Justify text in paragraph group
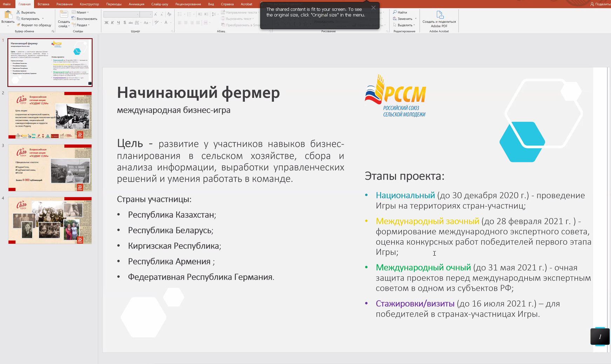This screenshot has height=364, width=611. click(x=198, y=23)
